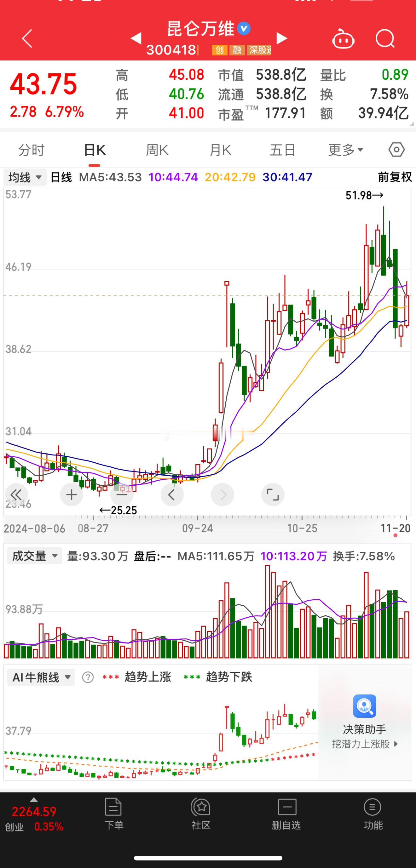
Task: Tap the 6.79% change value
Action: click(64, 111)
